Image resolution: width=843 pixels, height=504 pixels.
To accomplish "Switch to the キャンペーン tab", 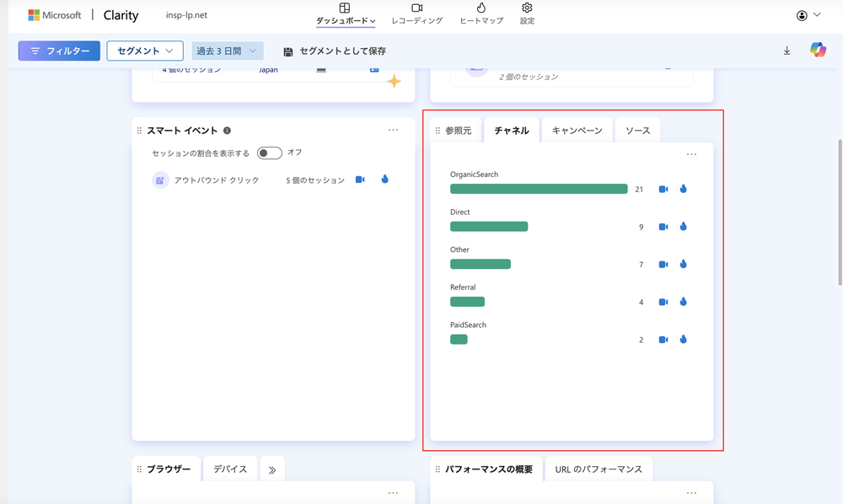I will [577, 131].
